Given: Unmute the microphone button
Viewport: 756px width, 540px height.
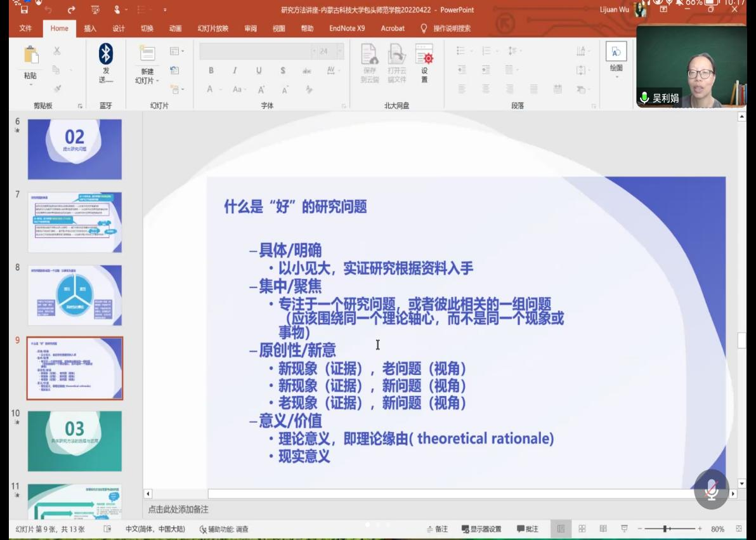Looking at the screenshot, I should [x=712, y=489].
